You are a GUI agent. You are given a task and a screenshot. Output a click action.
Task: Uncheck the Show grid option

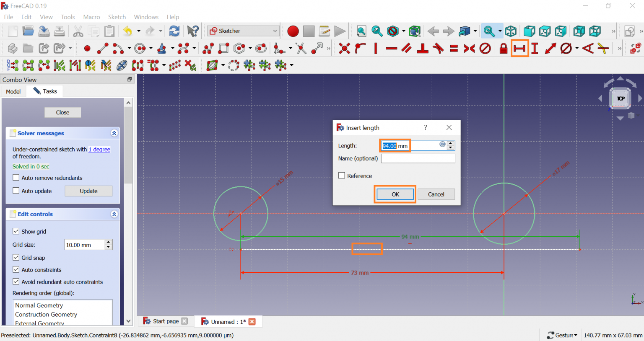(x=16, y=231)
